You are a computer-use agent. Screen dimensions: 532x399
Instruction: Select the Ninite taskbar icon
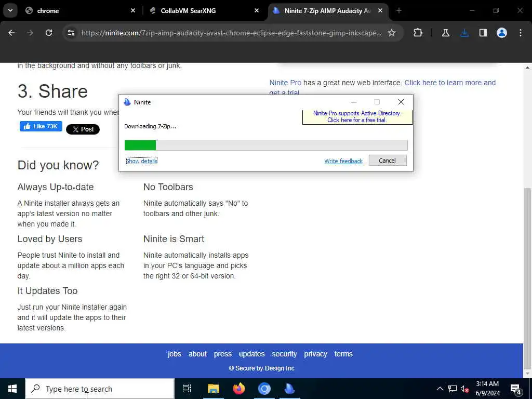click(x=289, y=389)
